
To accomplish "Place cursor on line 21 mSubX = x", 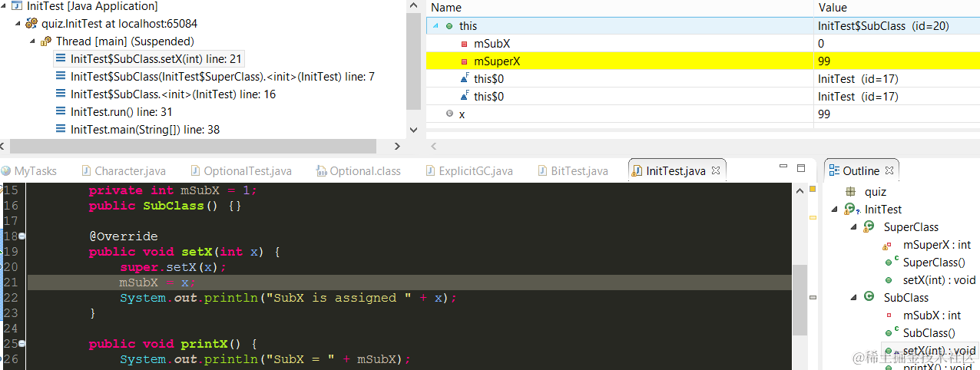I will [158, 282].
